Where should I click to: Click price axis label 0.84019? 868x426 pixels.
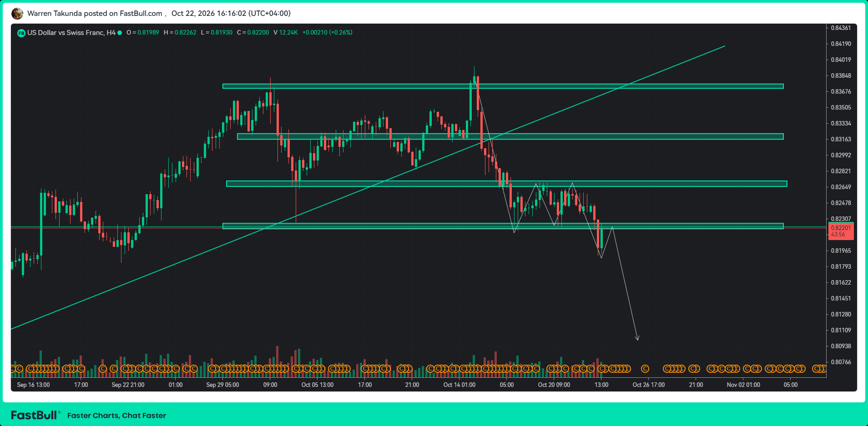[841, 60]
